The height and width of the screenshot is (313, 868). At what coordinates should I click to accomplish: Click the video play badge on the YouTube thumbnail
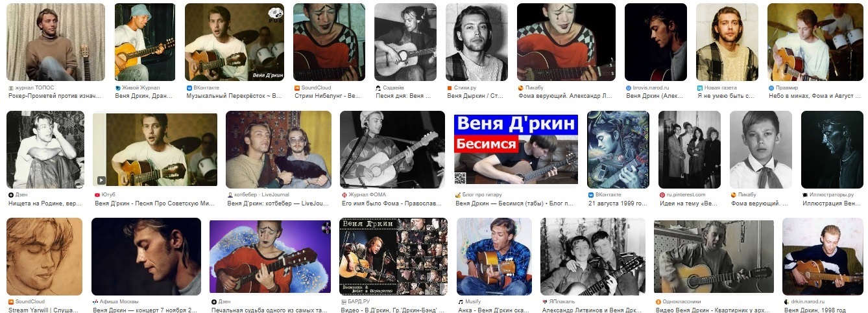click(x=101, y=180)
